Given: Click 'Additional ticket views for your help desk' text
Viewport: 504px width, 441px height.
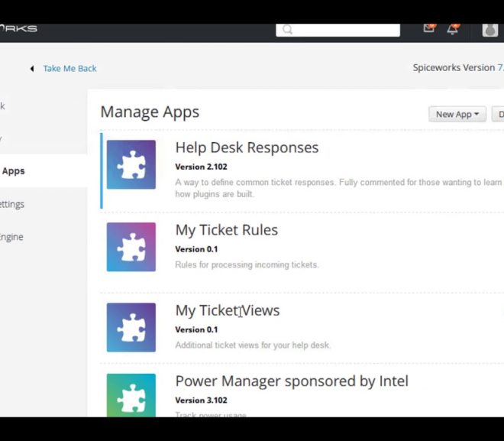Looking at the screenshot, I should coord(253,345).
